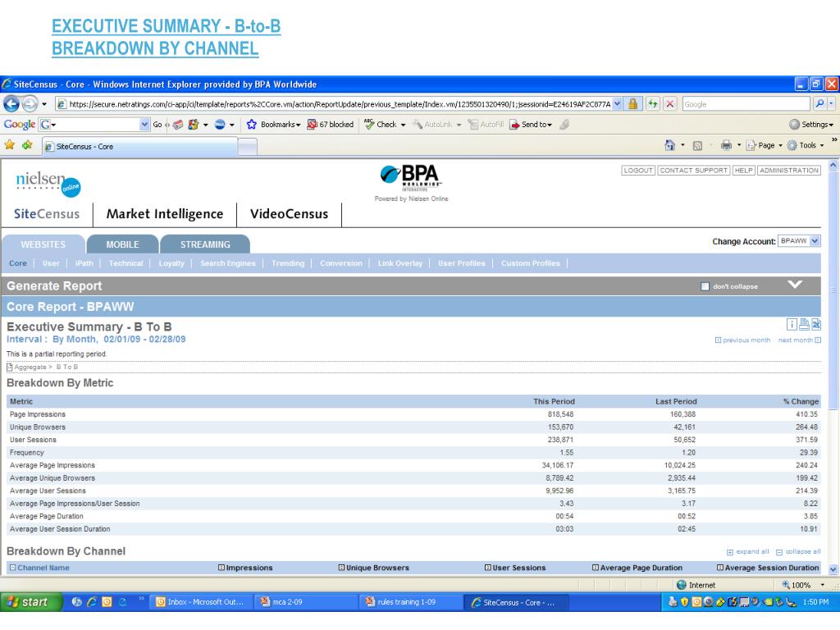Click the collapse all link
840x630 pixels.
(x=802, y=552)
